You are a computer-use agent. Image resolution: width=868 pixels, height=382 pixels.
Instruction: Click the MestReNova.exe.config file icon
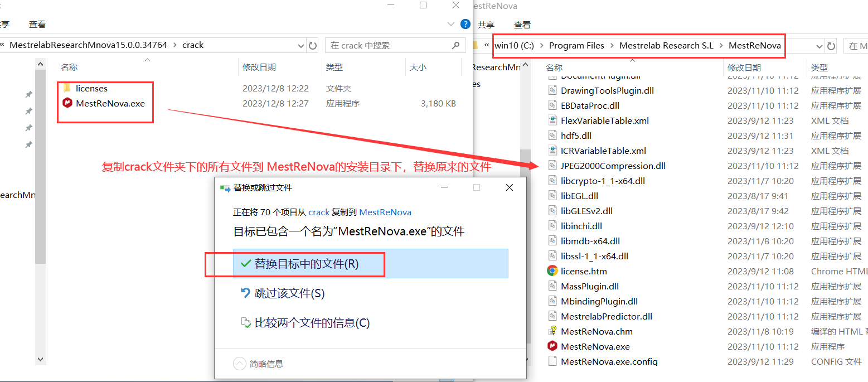pos(552,361)
